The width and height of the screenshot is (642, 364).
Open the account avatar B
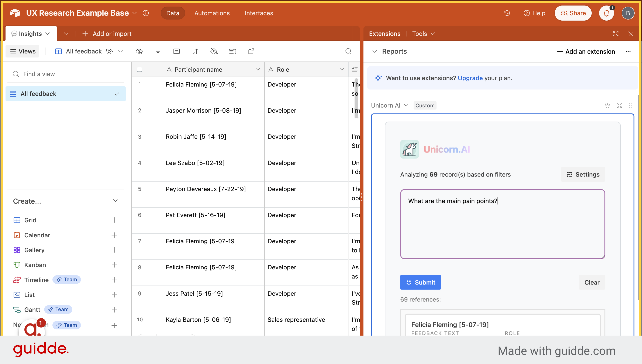[x=628, y=13]
